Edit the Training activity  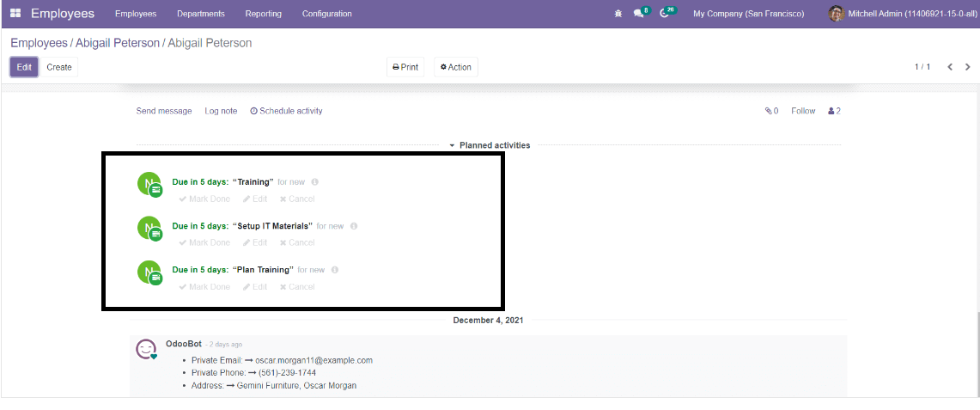click(255, 199)
